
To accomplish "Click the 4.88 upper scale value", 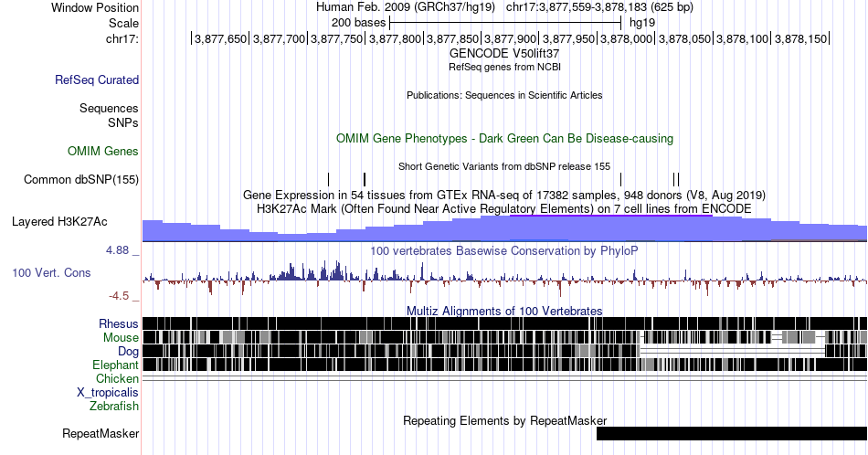I will (117, 250).
